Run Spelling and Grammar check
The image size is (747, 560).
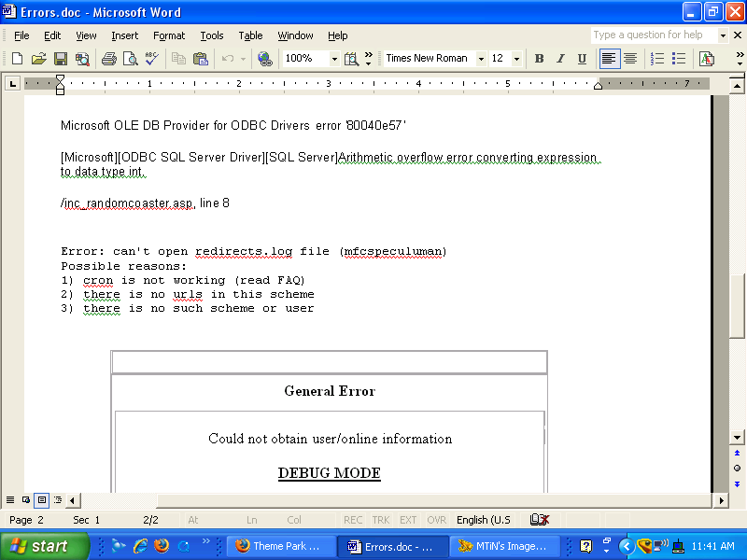coord(152,59)
